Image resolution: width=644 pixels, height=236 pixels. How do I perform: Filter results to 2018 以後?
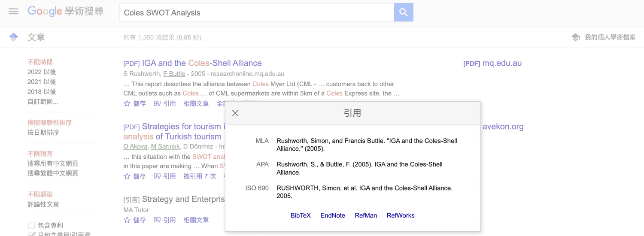click(x=42, y=92)
